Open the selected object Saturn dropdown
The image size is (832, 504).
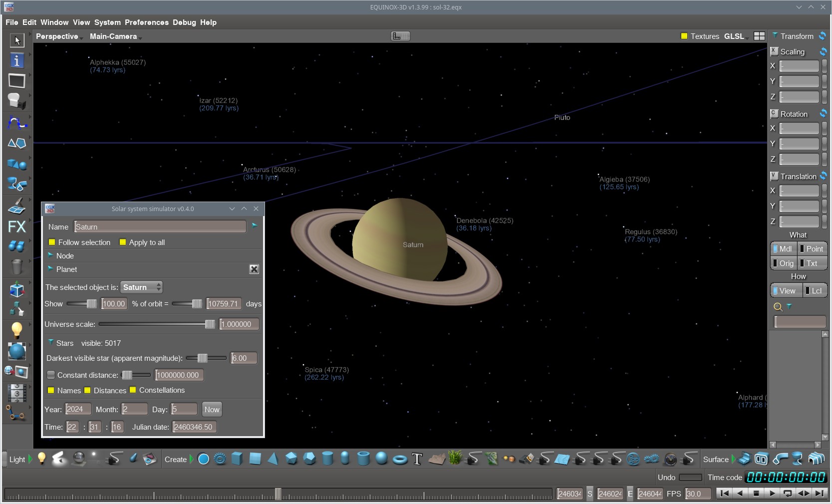[x=142, y=287]
